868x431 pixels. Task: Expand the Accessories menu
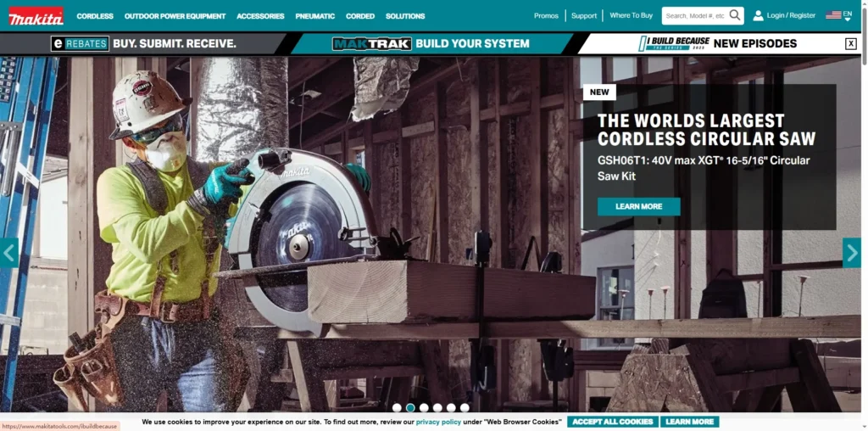(x=260, y=16)
